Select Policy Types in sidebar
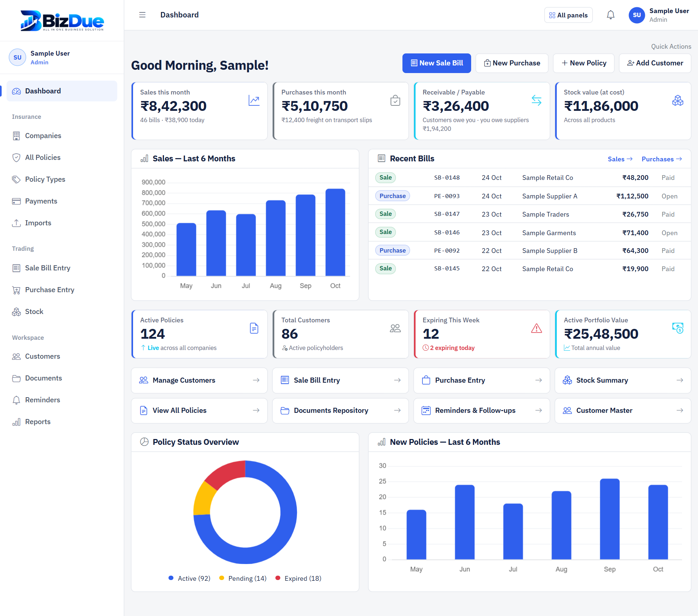The height and width of the screenshot is (616, 698). [x=62, y=179]
